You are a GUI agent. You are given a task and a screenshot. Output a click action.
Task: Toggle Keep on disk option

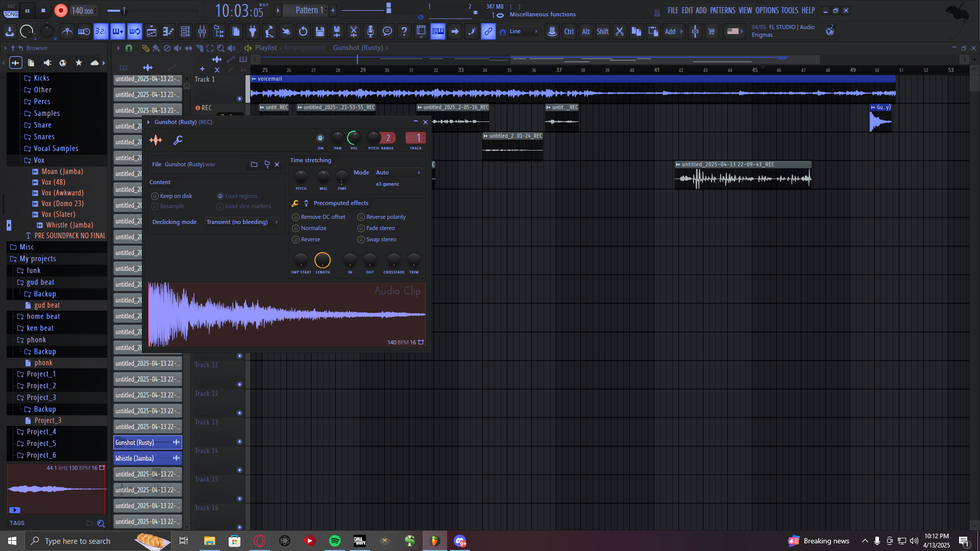pos(155,196)
